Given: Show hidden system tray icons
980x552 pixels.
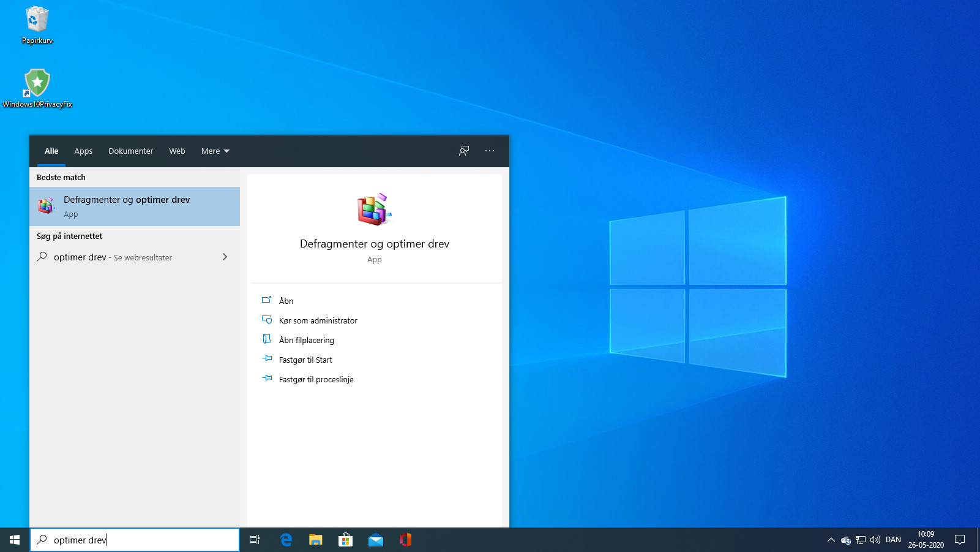Looking at the screenshot, I should click(831, 540).
